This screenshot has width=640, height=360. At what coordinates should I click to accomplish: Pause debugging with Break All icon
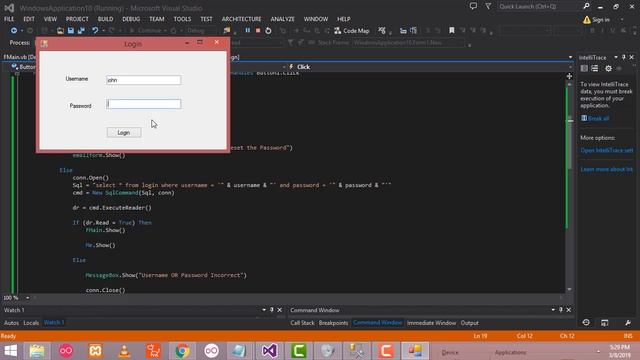(247, 31)
